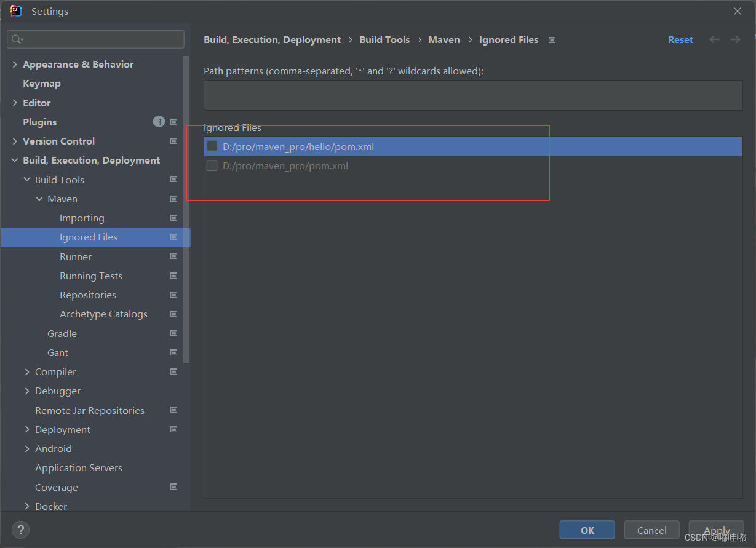Collapse Build, Execution, Deployment section
Image resolution: width=756 pixels, height=548 pixels.
point(15,161)
